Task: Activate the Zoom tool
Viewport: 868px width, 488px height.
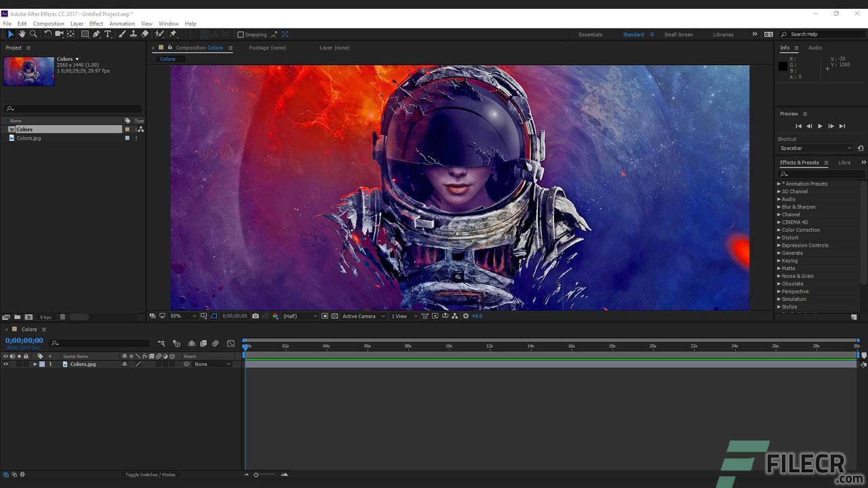Action: coord(33,34)
